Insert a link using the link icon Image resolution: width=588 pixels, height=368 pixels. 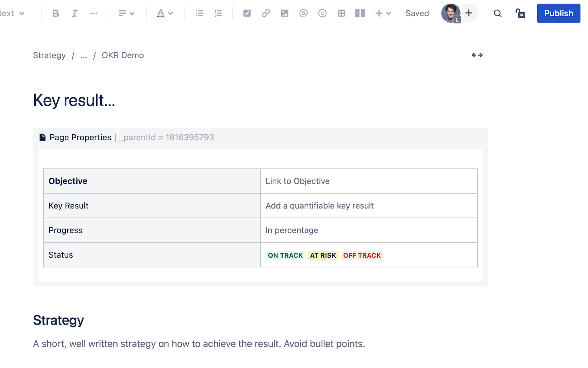(x=266, y=13)
